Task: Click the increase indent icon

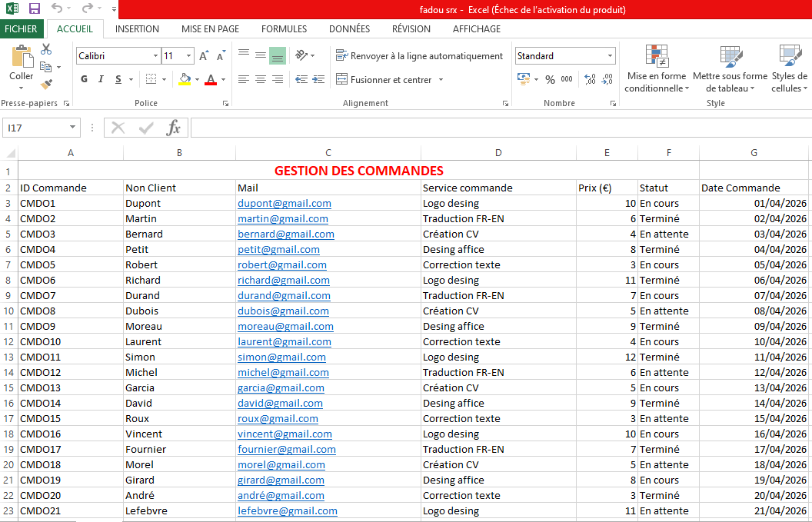Action: click(318, 79)
